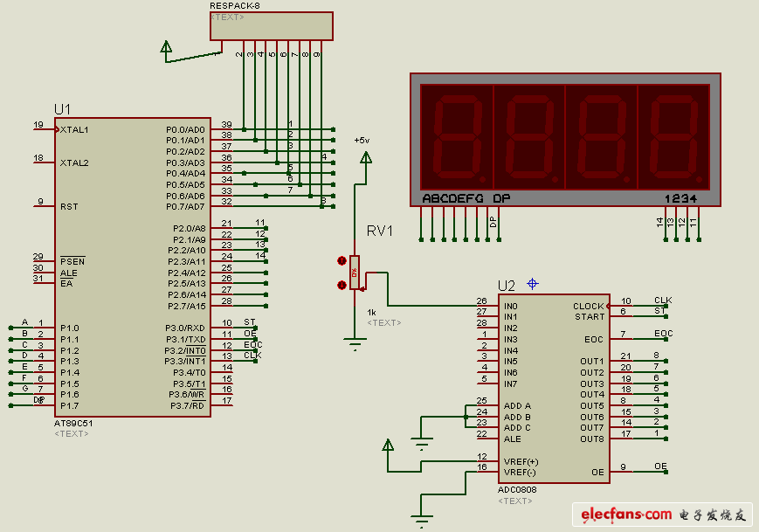
Task: Select the second digit of the 7-segment display
Action: (529, 137)
